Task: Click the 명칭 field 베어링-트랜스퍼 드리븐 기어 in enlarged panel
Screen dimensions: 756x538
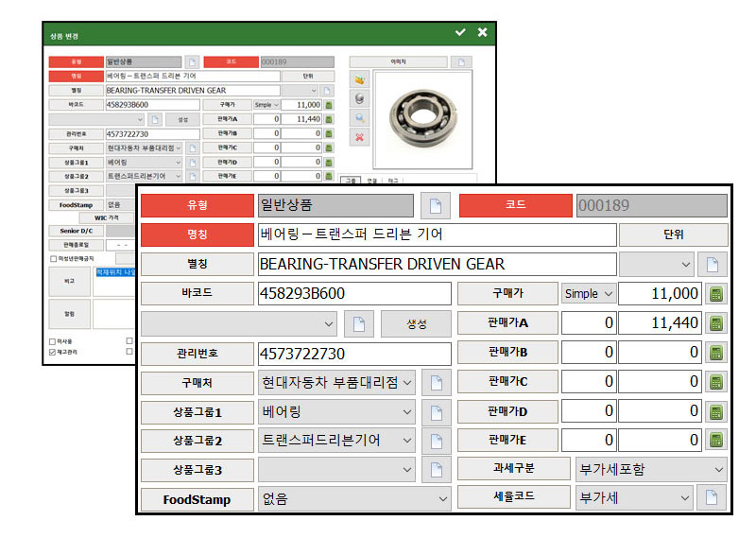Action: pos(438,234)
